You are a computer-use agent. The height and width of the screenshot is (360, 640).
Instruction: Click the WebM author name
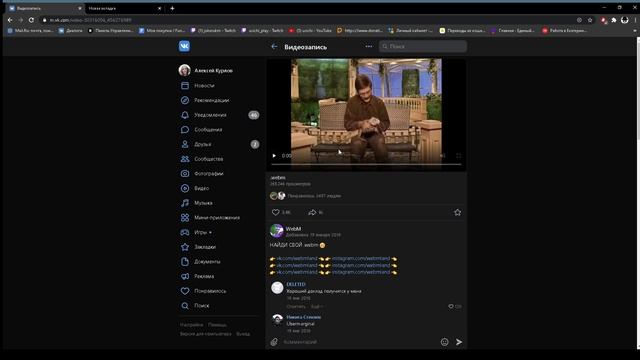click(293, 229)
